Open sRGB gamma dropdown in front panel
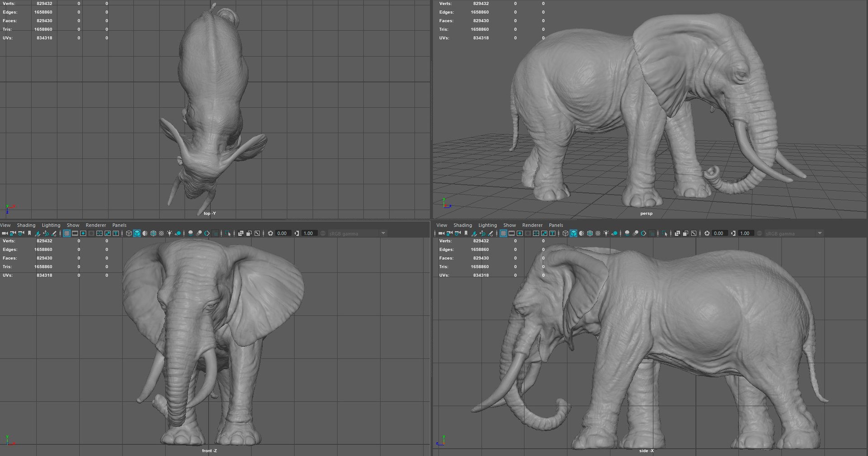 (x=357, y=233)
